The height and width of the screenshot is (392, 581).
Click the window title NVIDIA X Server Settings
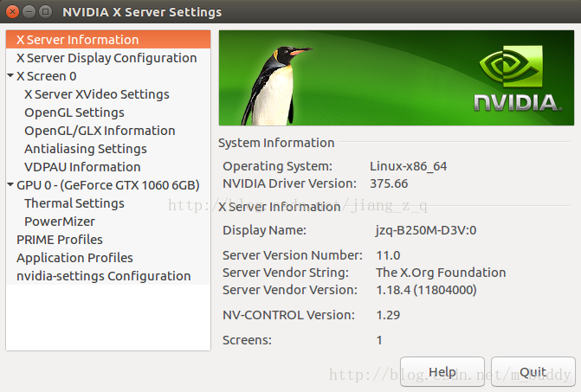coord(142,12)
